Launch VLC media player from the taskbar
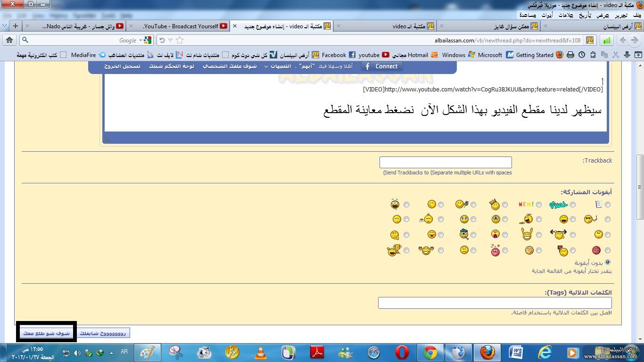Viewport: 644px width, 362px height. (260, 352)
